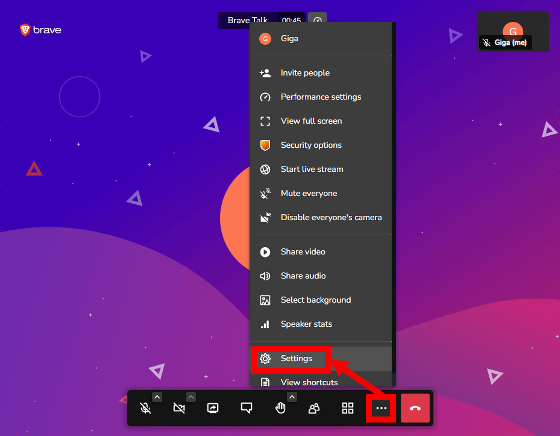The image size is (560, 436).
Task: Toggle the camera button in toolbar
Action: coord(179,408)
